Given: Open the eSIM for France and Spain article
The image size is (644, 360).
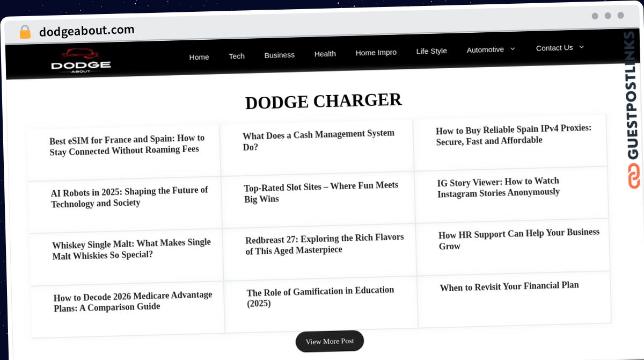Looking at the screenshot, I should 127,145.
